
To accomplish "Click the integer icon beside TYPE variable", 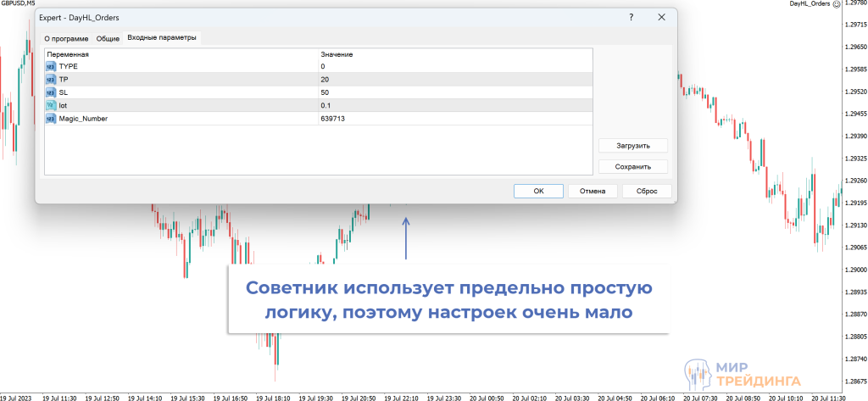I will click(51, 66).
